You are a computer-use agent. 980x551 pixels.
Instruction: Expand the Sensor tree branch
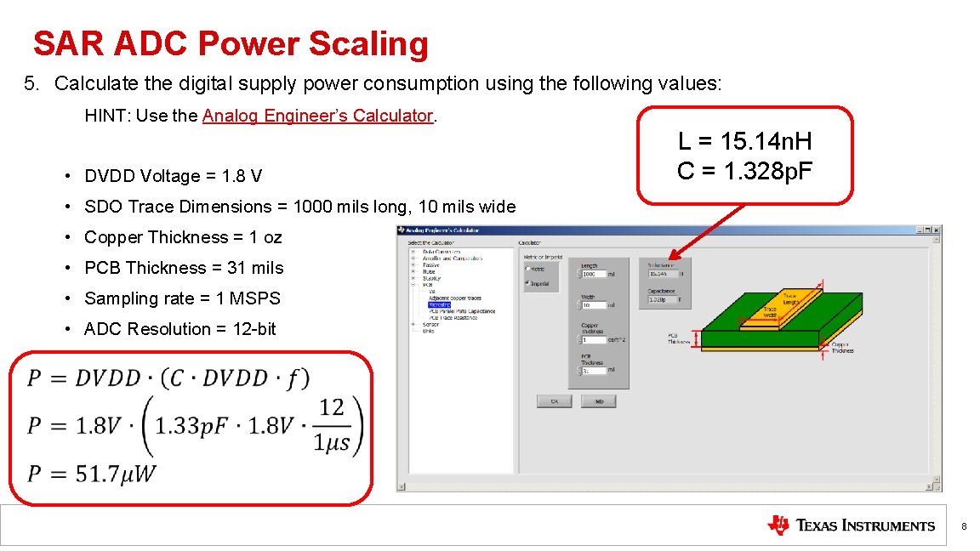pos(413,324)
